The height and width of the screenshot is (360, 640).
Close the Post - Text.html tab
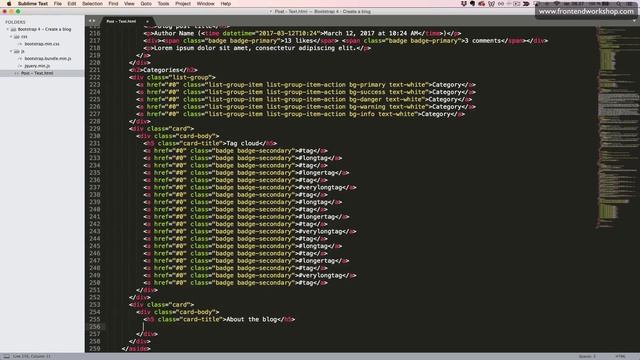coord(147,21)
